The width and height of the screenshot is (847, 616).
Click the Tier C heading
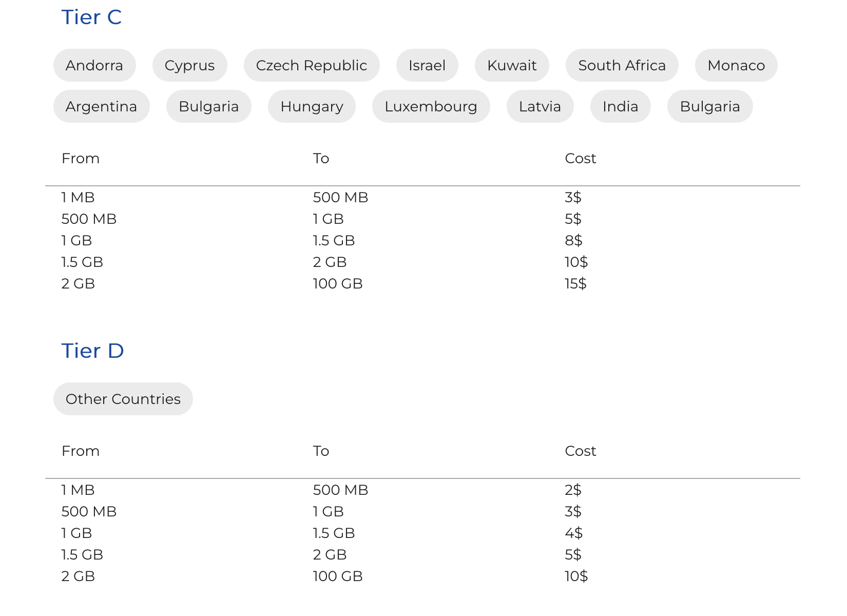coord(91,17)
